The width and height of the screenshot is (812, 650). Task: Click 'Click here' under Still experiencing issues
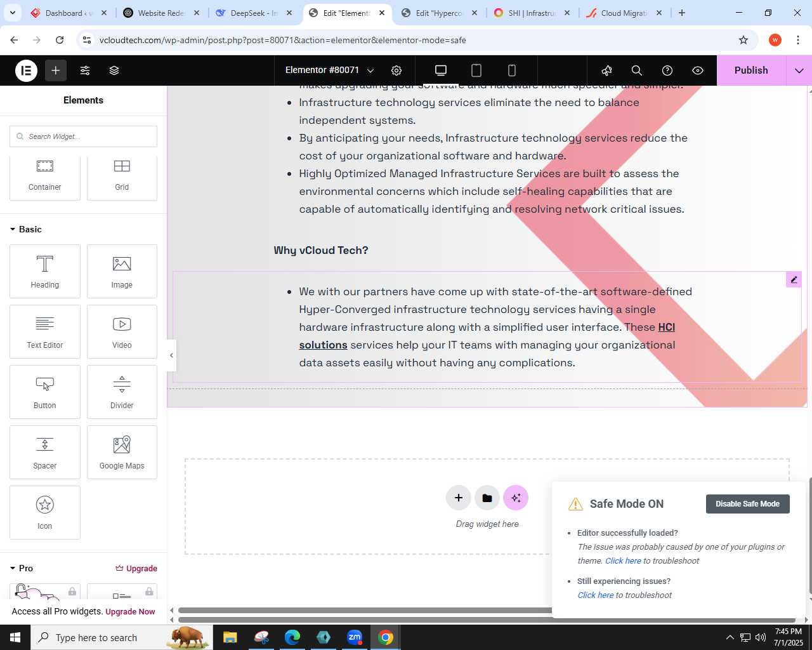pos(596,595)
